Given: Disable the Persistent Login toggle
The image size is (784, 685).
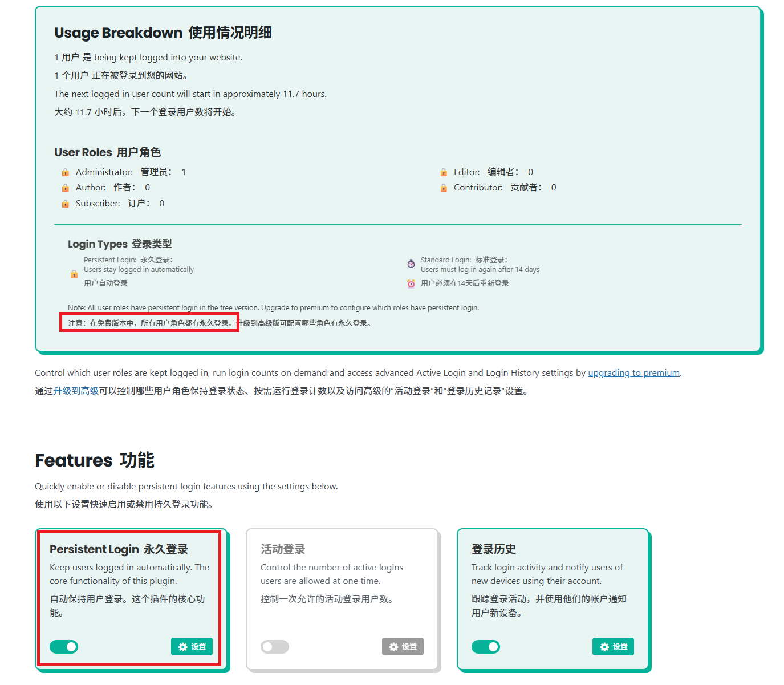Looking at the screenshot, I should tap(64, 646).
